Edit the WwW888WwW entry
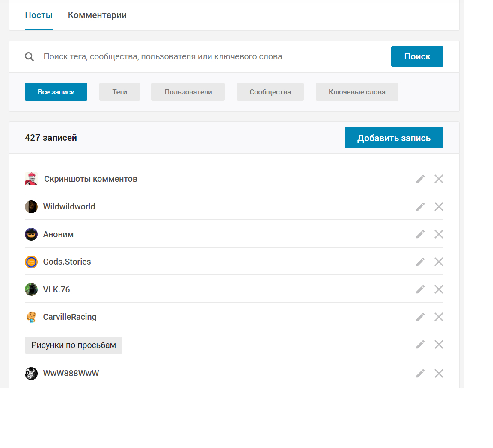The image size is (493, 448). [x=420, y=374]
